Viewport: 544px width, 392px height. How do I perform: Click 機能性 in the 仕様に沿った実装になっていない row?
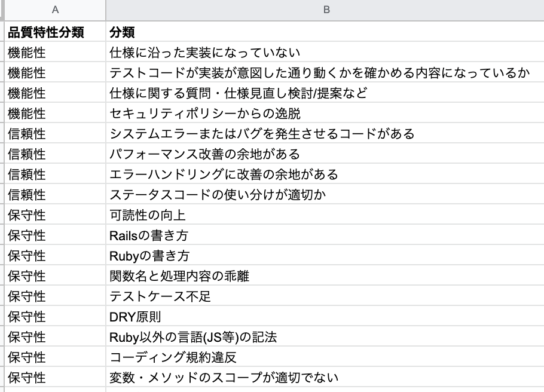(55, 53)
